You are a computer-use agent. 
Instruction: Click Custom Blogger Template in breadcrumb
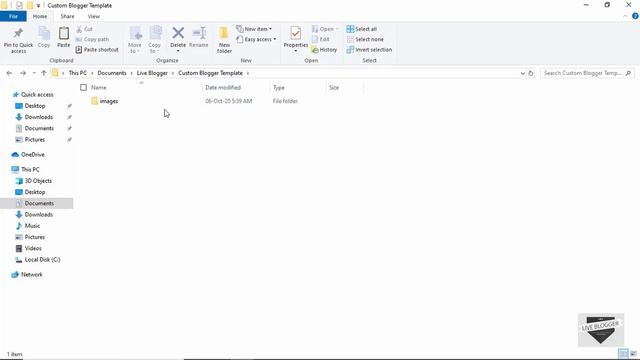coord(210,73)
